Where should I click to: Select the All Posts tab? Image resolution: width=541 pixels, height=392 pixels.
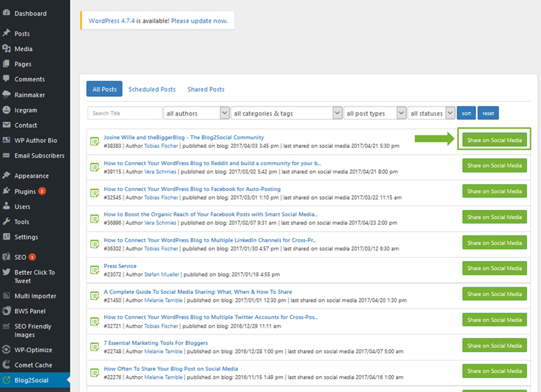(104, 89)
